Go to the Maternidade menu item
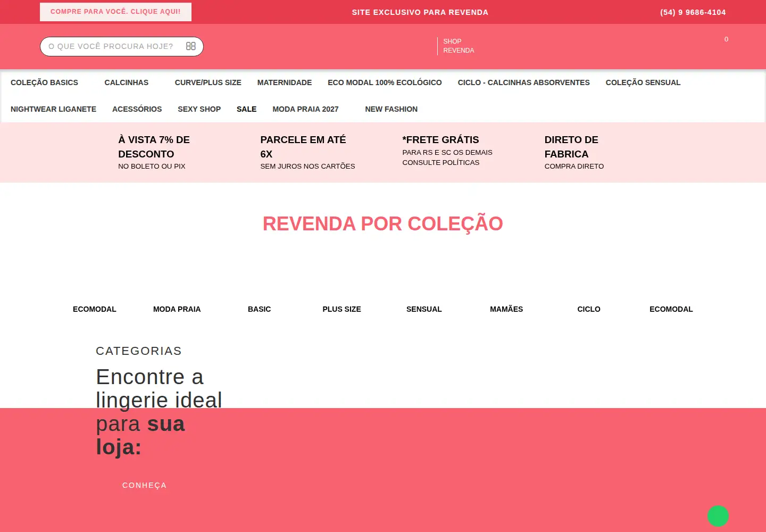The image size is (766, 532). click(285, 82)
